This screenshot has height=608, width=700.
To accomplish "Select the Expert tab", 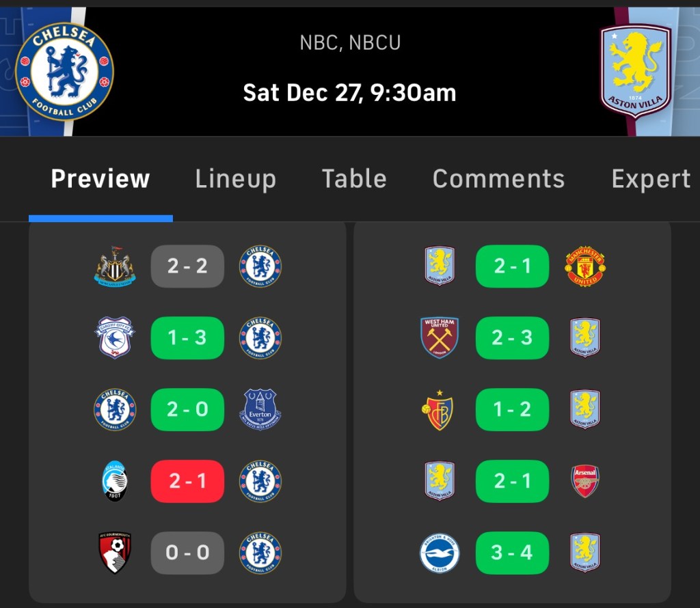I will coord(651,179).
